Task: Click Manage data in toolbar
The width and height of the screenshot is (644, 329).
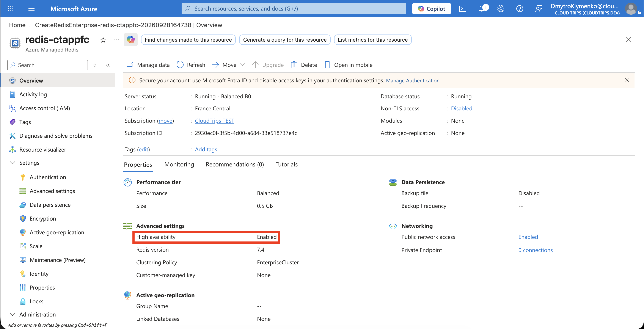Action: (x=148, y=65)
